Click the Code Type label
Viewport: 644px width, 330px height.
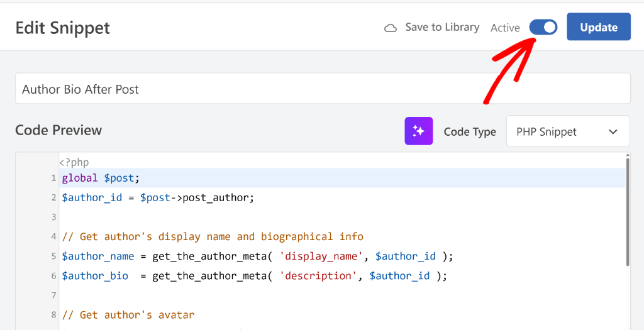point(470,132)
